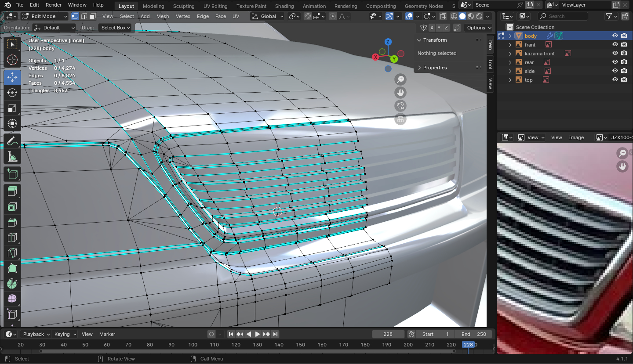Open the Global transform orientation dropdown
Viewport: 633px width, 364px height.
pyautogui.click(x=268, y=16)
